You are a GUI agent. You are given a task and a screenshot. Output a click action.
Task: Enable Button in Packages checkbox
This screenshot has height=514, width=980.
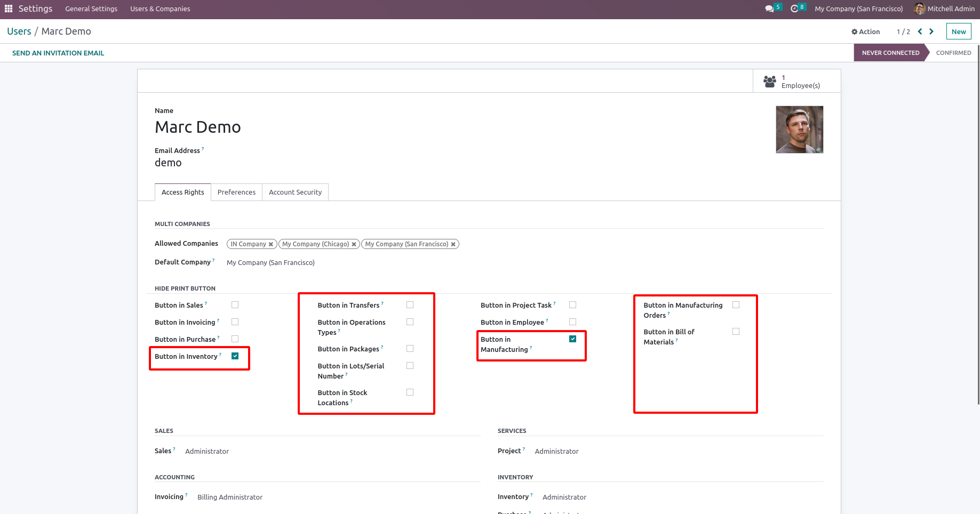[410, 349]
